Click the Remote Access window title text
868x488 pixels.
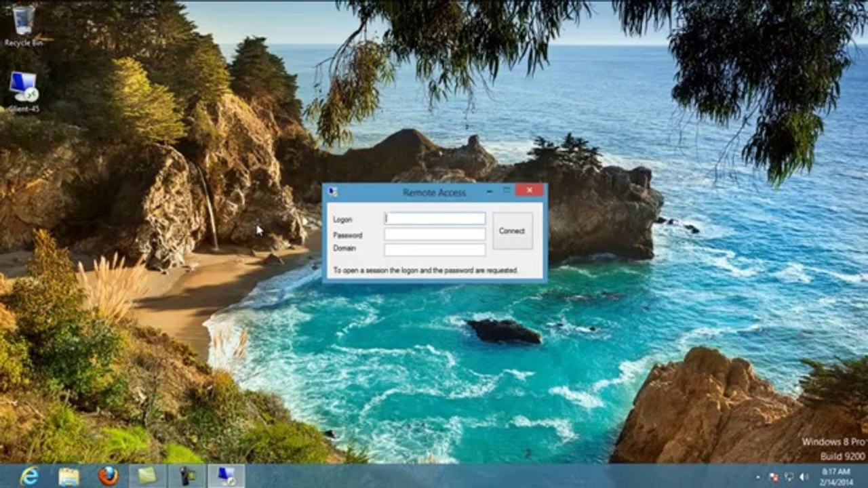[434, 192]
